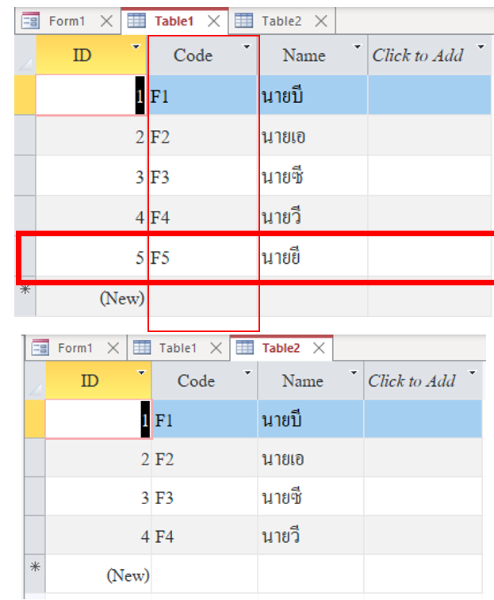Switch to Table1 tab in lower window
Image resolution: width=494 pixels, height=600 pixels.
click(x=178, y=348)
